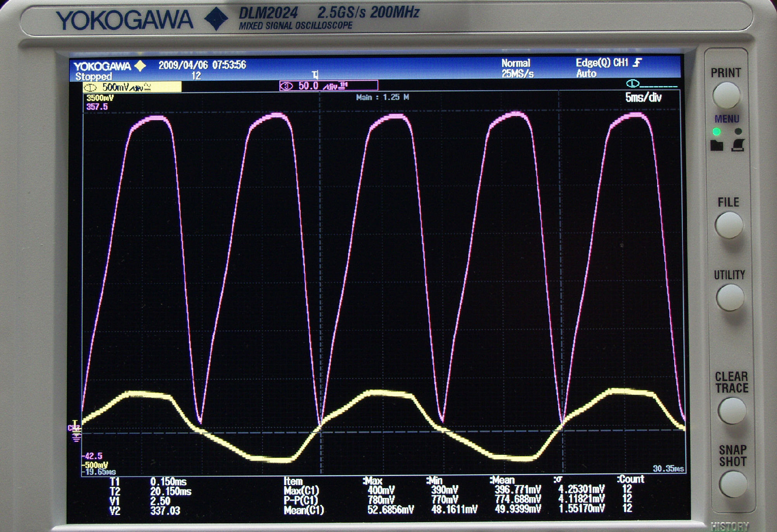The image size is (777, 532).
Task: Click the Edge CH1 trigger setting label
Action: tap(601, 63)
